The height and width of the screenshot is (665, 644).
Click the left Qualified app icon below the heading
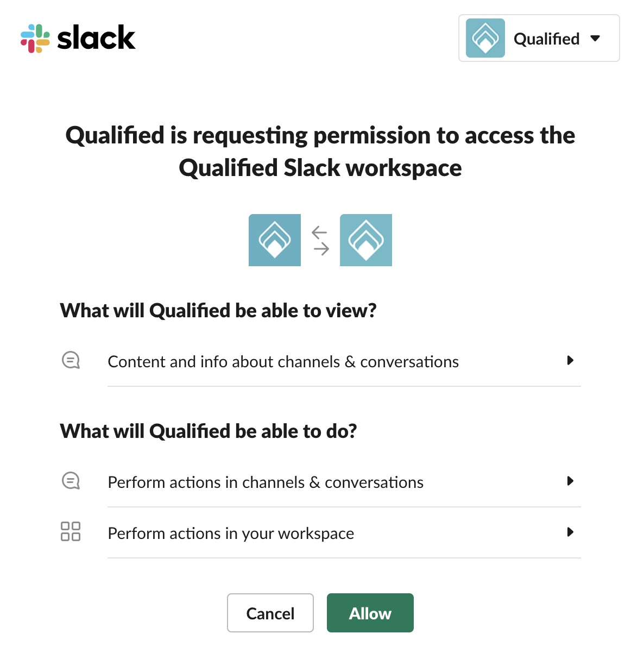[x=275, y=240]
